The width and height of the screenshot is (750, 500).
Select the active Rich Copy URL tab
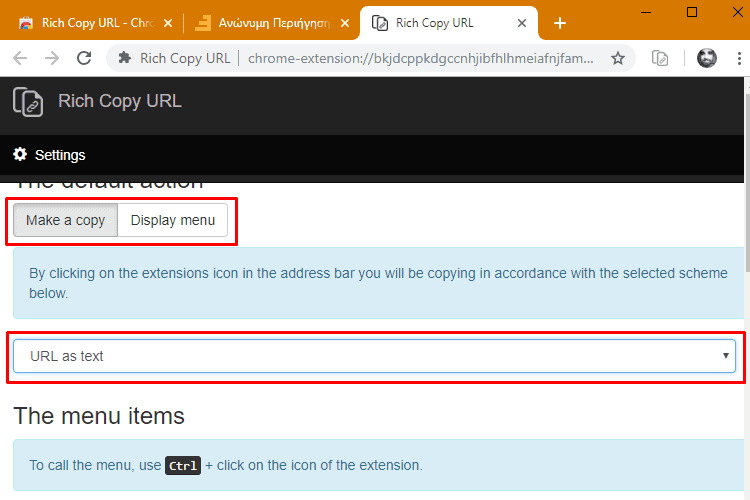click(x=449, y=23)
